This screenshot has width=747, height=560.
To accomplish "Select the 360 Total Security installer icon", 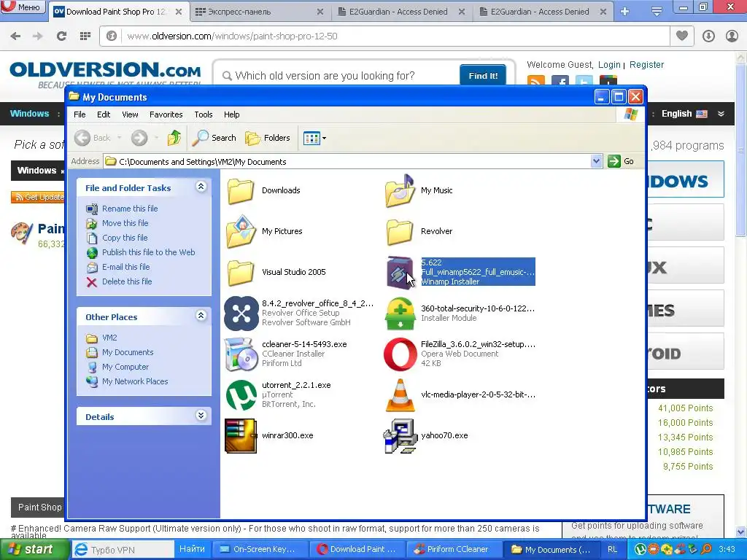I will point(400,314).
